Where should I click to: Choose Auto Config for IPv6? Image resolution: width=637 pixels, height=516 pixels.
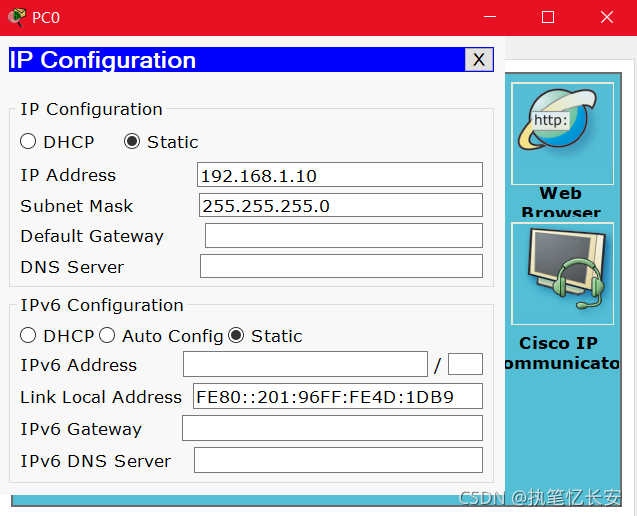[x=107, y=336]
